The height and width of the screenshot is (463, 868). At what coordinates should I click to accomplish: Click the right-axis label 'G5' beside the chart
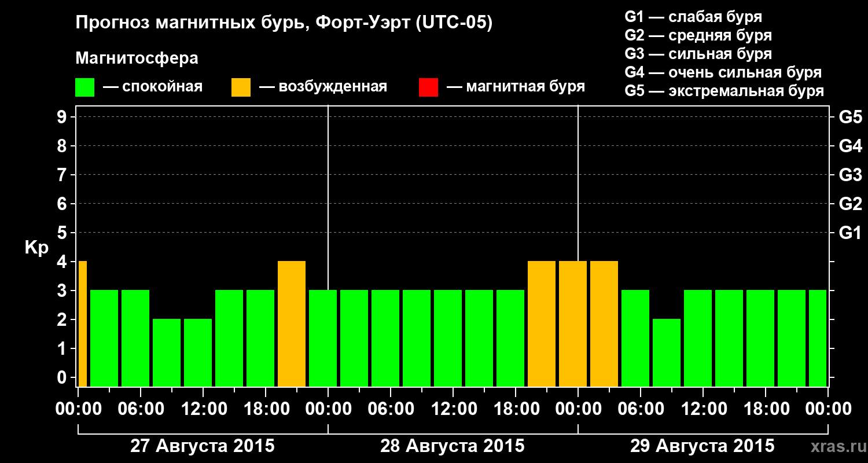tap(850, 117)
